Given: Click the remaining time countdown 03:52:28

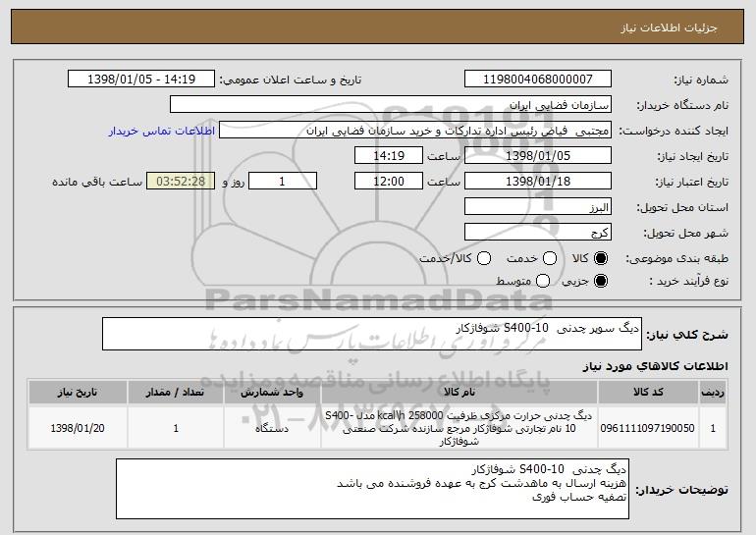Looking at the screenshot, I should point(181,182).
